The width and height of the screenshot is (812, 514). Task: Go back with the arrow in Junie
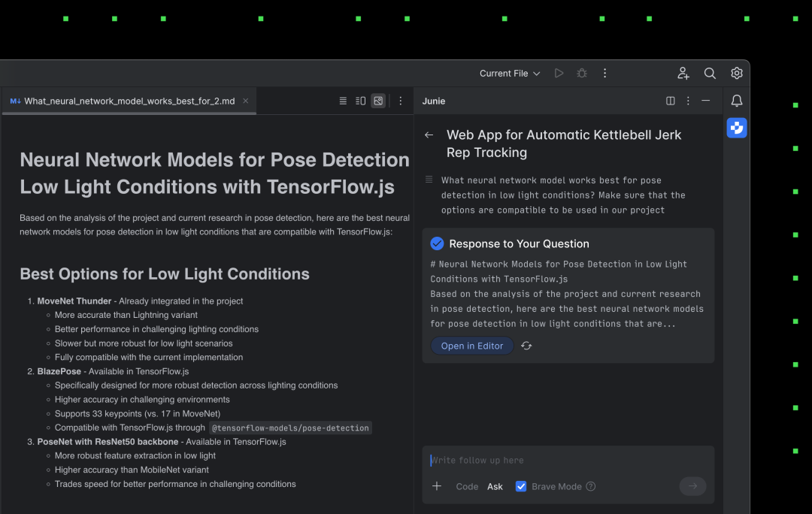tap(429, 135)
